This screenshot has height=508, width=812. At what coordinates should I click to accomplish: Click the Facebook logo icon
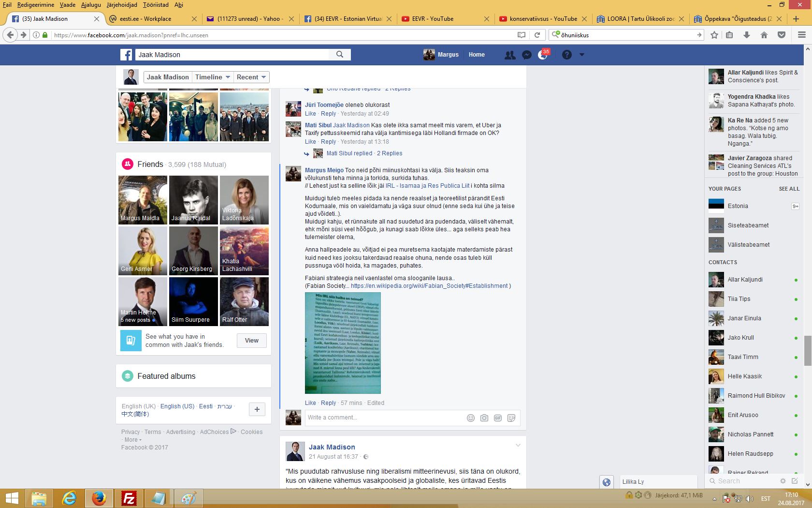pos(126,55)
